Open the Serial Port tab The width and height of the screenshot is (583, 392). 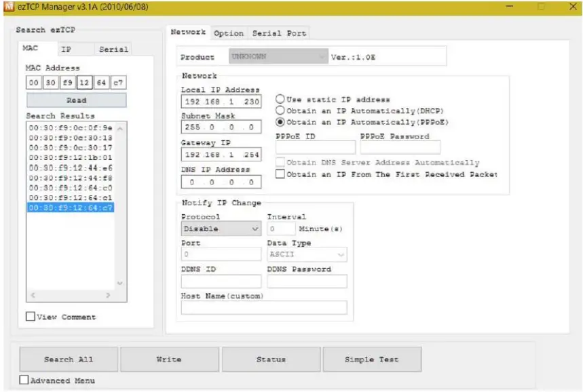279,33
